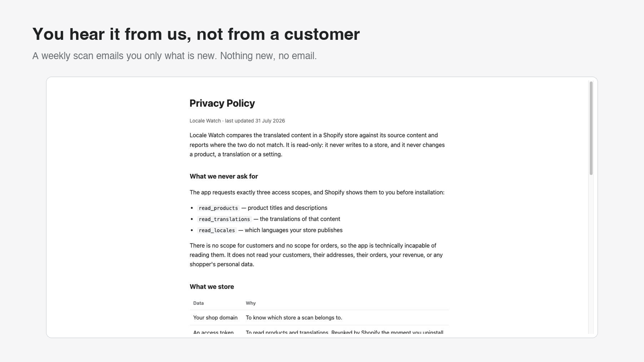
Task: Click the 'You hear it from us' main headline
Action: click(196, 34)
